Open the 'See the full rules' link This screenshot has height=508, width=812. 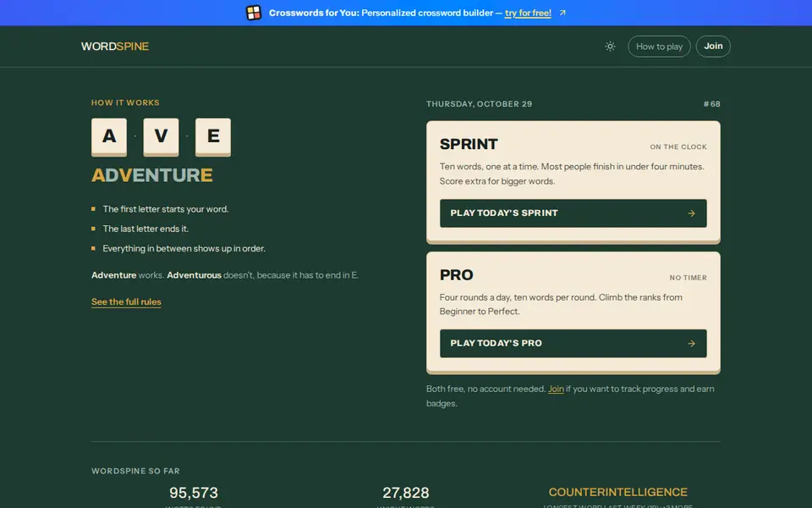coord(126,301)
